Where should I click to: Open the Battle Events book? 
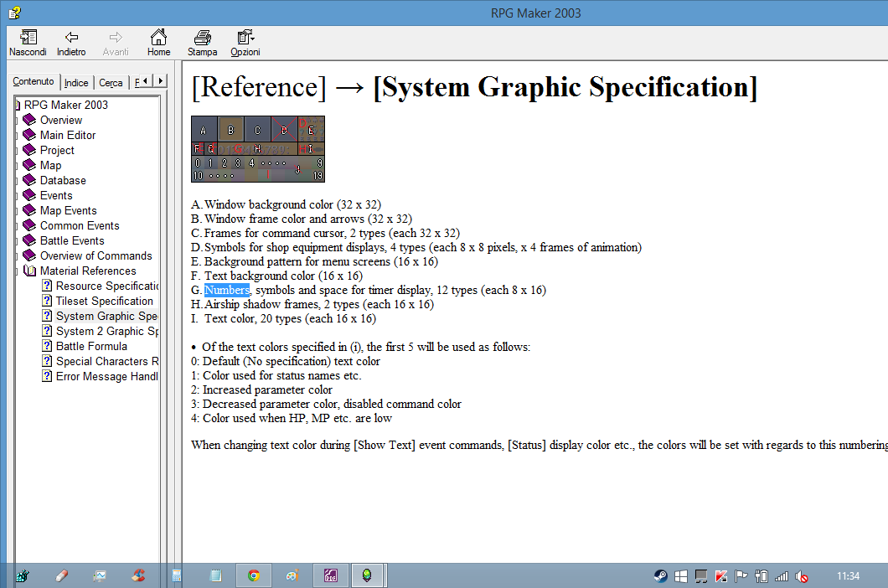72,240
